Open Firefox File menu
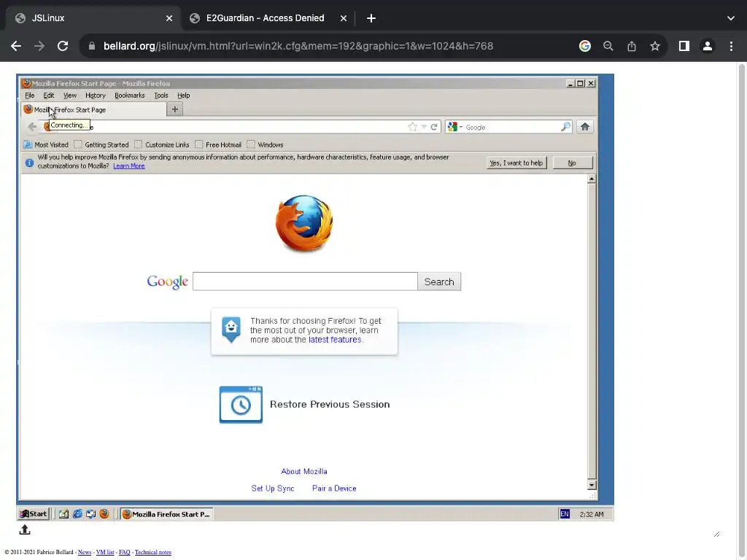747x560 pixels. pos(29,96)
